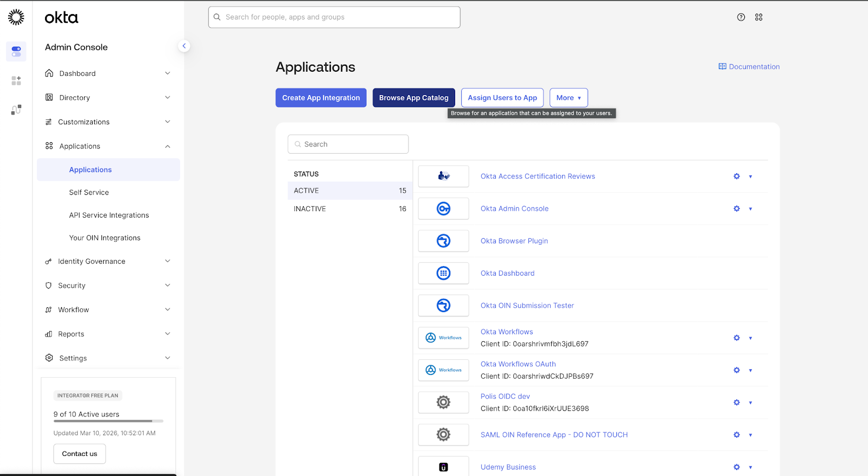Open SAML OIN Reference App - DO NOT TOUCH link
Screen dimensions: 868x476
click(x=554, y=435)
